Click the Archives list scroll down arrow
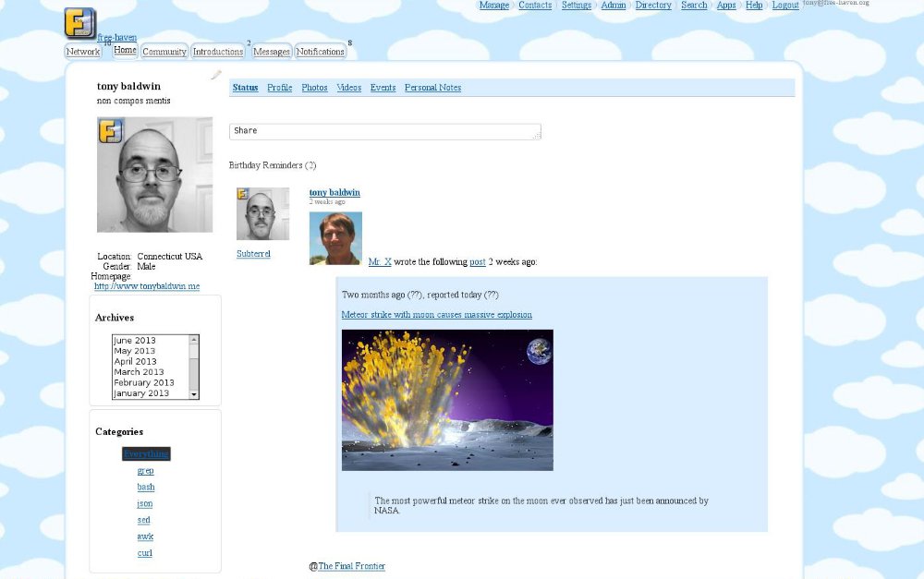The height and width of the screenshot is (579, 924). click(x=193, y=394)
